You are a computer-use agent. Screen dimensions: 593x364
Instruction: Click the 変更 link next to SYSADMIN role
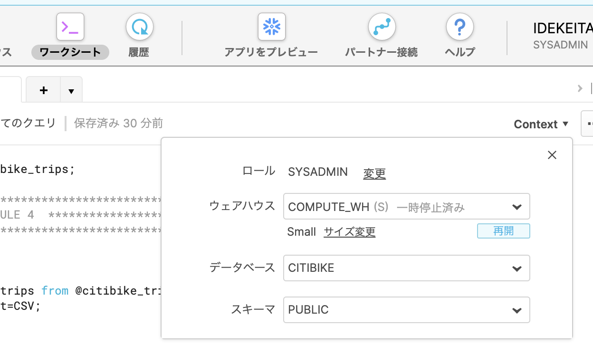tap(374, 173)
